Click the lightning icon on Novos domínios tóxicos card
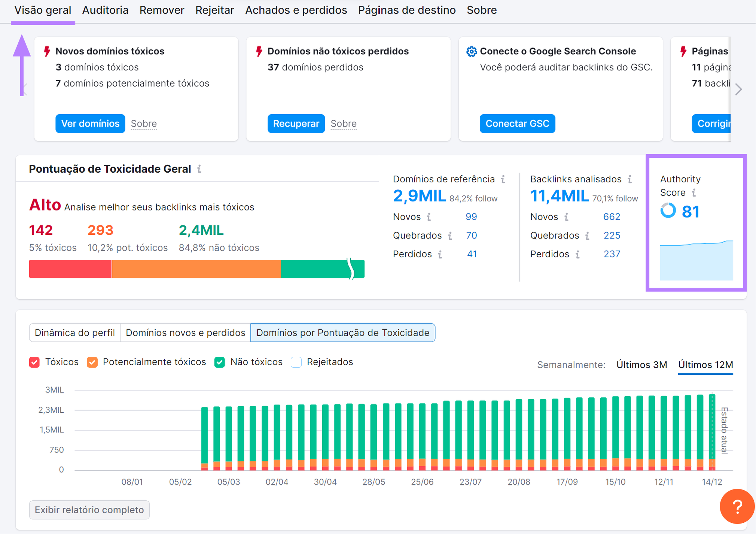The width and height of the screenshot is (756, 534). point(47,51)
